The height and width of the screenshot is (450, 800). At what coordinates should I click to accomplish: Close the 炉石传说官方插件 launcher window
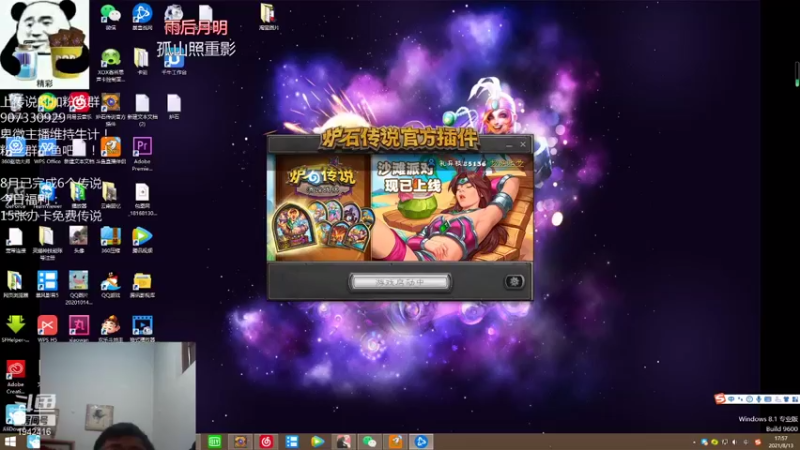pyautogui.click(x=523, y=145)
